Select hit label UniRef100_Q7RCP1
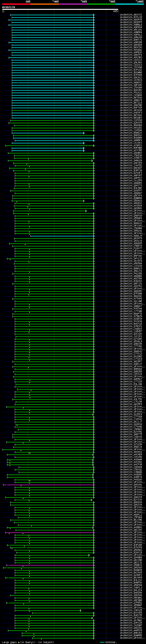 131,326
